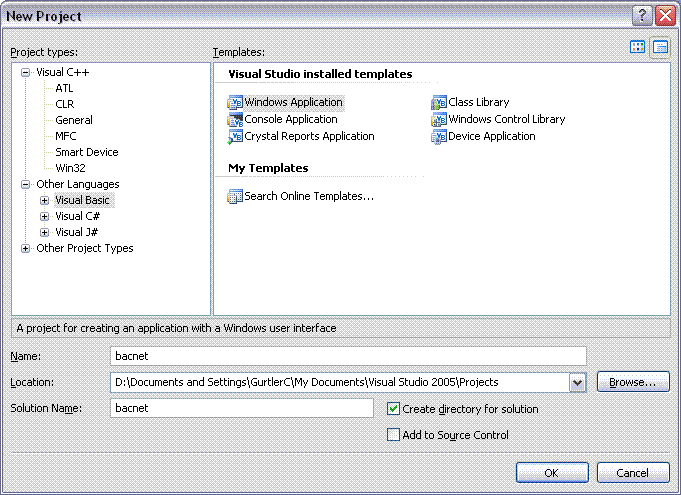The width and height of the screenshot is (681, 495).
Task: Click Console Application template label
Action: 291,119
